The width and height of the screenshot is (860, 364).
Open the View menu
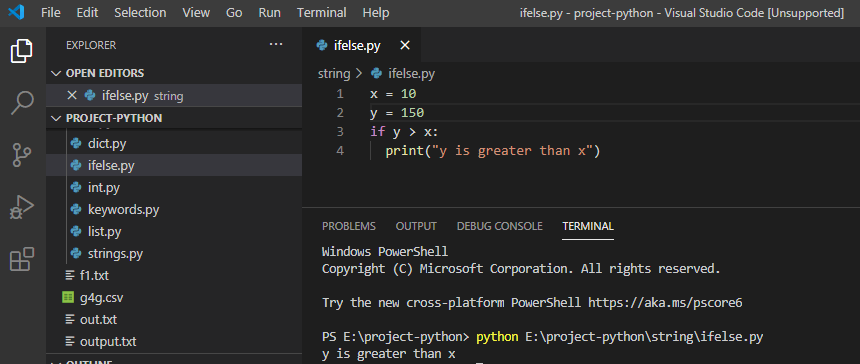click(x=196, y=13)
